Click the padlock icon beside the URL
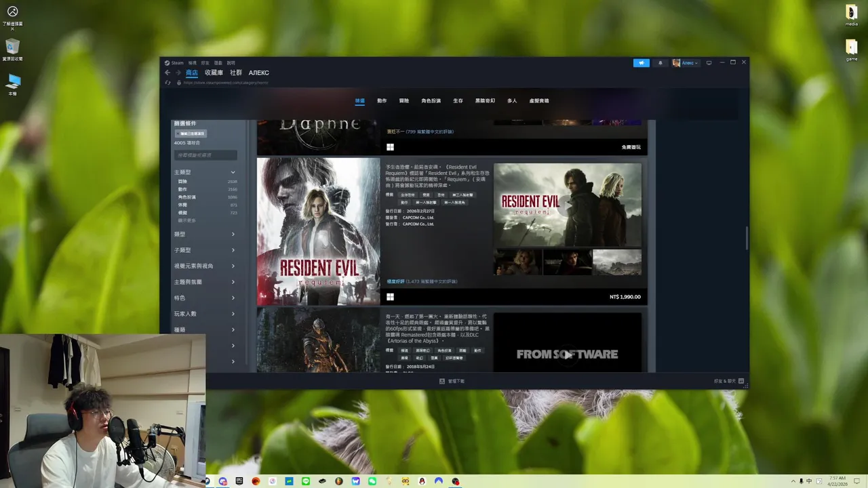This screenshot has width=868, height=488. coord(179,83)
